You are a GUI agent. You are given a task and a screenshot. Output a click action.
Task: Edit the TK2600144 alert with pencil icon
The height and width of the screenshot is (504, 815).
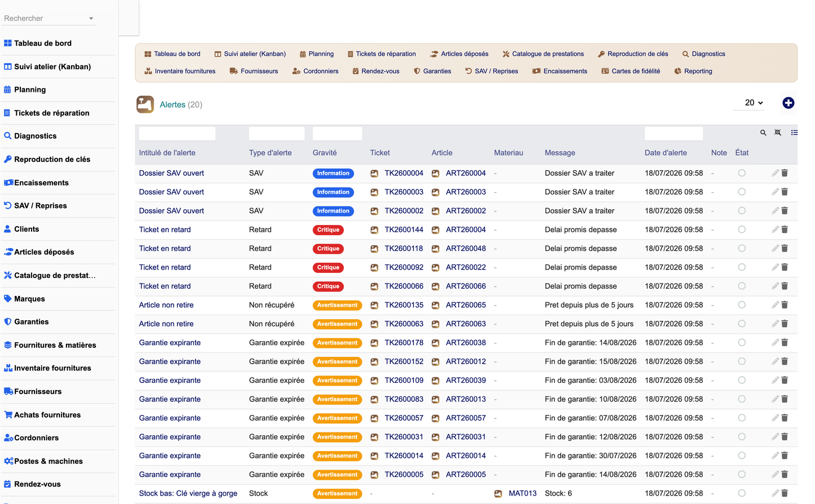pos(775,229)
